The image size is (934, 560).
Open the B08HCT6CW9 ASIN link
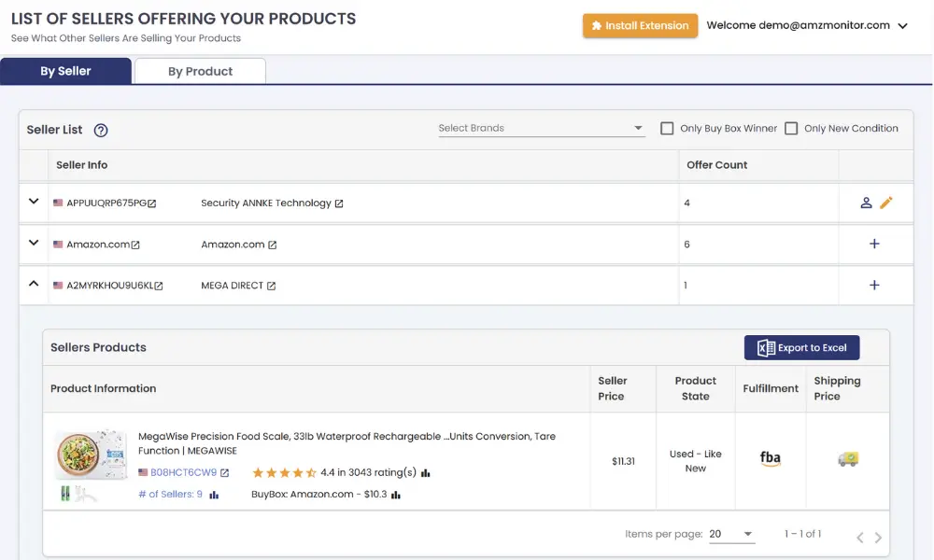[183, 472]
